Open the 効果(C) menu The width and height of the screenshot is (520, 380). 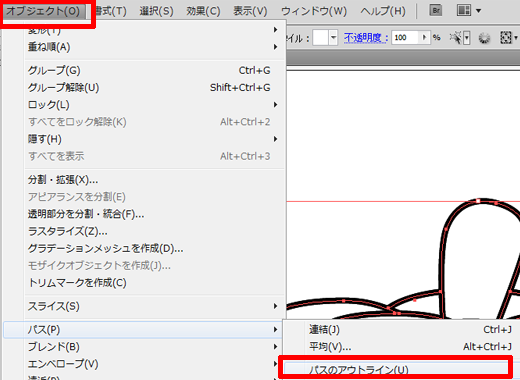pos(203,11)
